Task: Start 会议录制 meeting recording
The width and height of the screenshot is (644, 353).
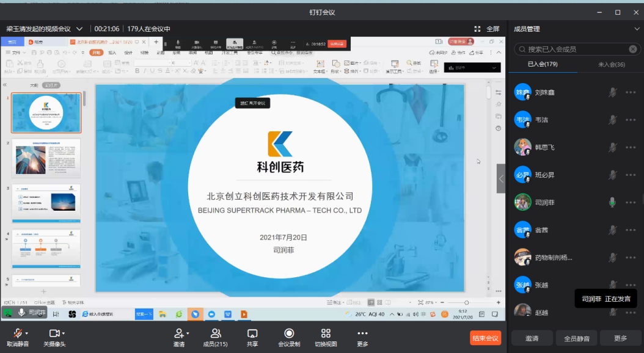Action: pos(289,333)
